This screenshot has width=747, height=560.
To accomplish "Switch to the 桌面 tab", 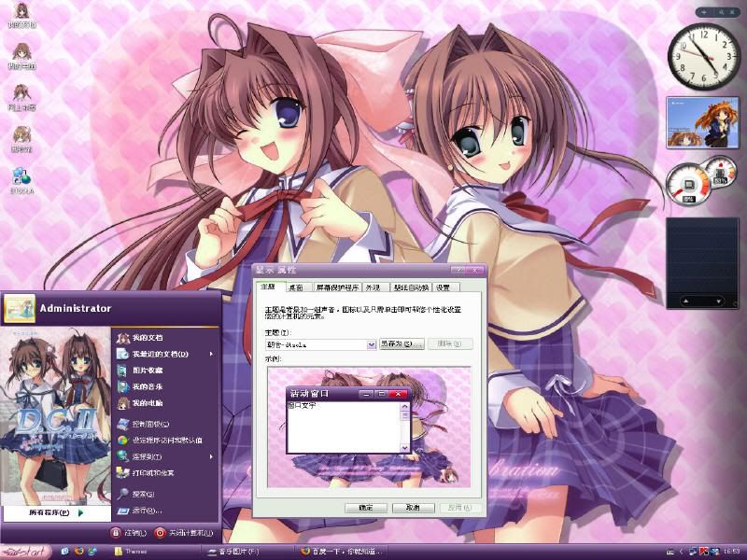I will 297,287.
